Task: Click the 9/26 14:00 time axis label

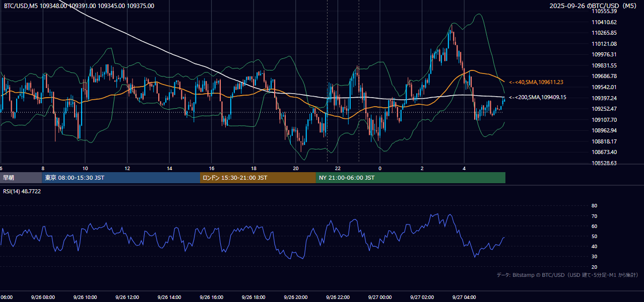Action: pyautogui.click(x=169, y=297)
